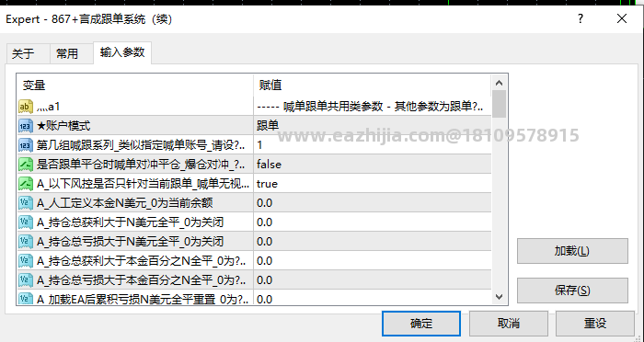
Task: Click value 1 of 第几组喊跟系列
Action: (259, 145)
